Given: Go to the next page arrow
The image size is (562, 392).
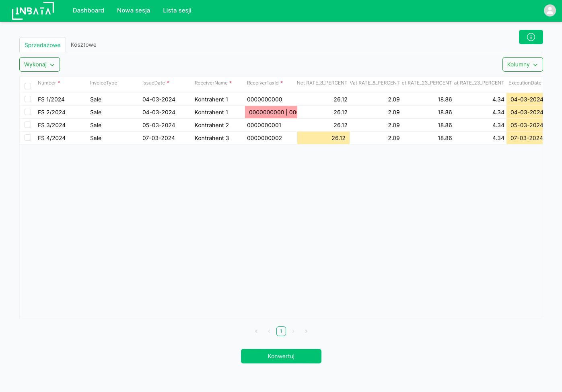Looking at the screenshot, I should coord(293,331).
